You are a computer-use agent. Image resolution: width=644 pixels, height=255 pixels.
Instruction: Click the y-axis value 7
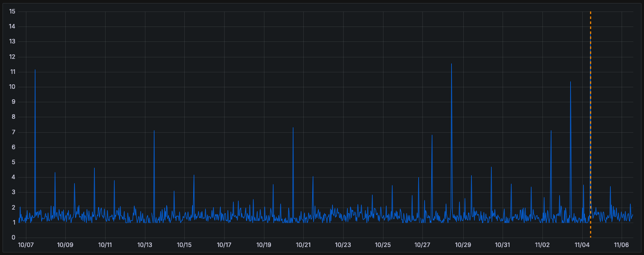[13, 132]
